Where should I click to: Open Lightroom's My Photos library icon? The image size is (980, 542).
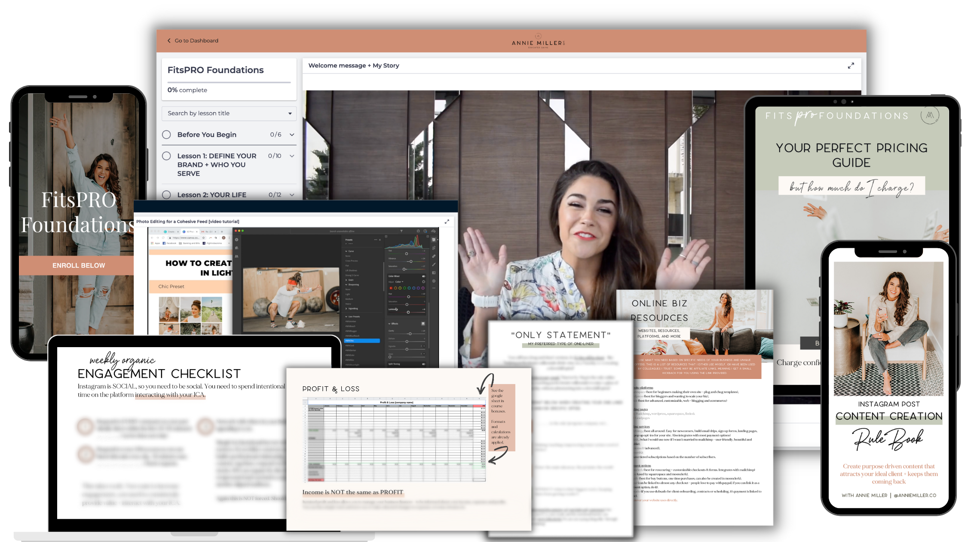(237, 248)
